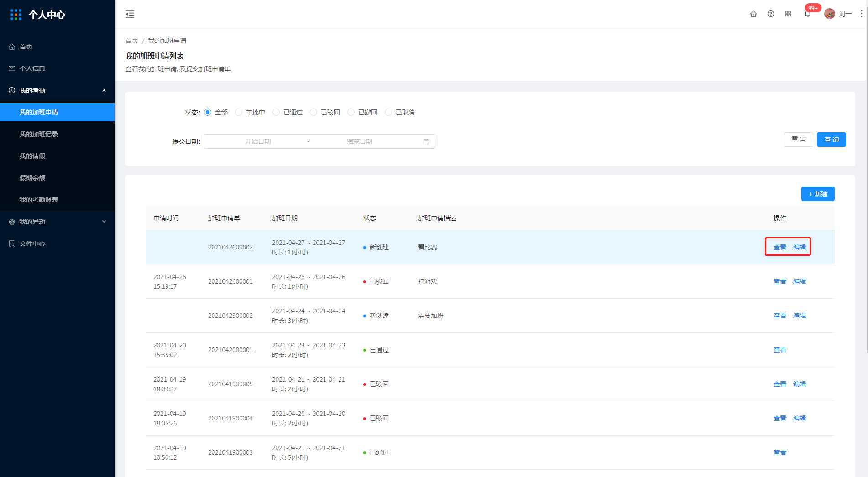Viewport: 868px width, 477px height.
Task: Click the 个人信息 envelope icon
Action: [x=12, y=68]
